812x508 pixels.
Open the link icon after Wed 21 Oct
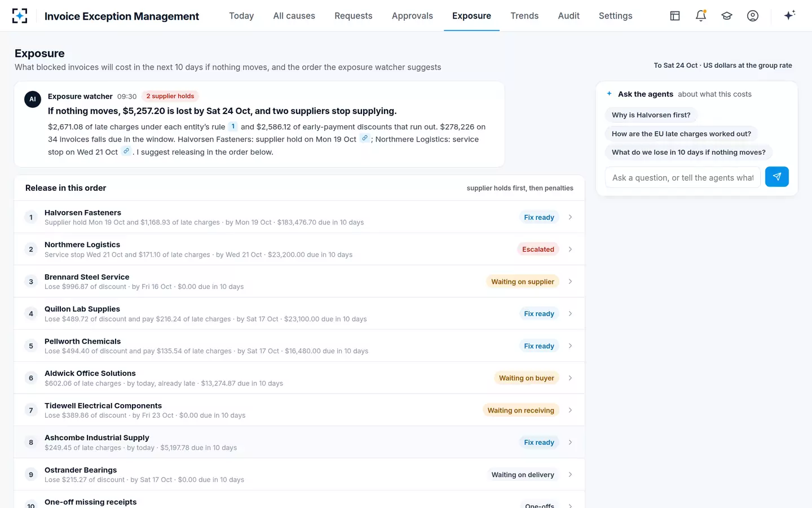tap(126, 151)
